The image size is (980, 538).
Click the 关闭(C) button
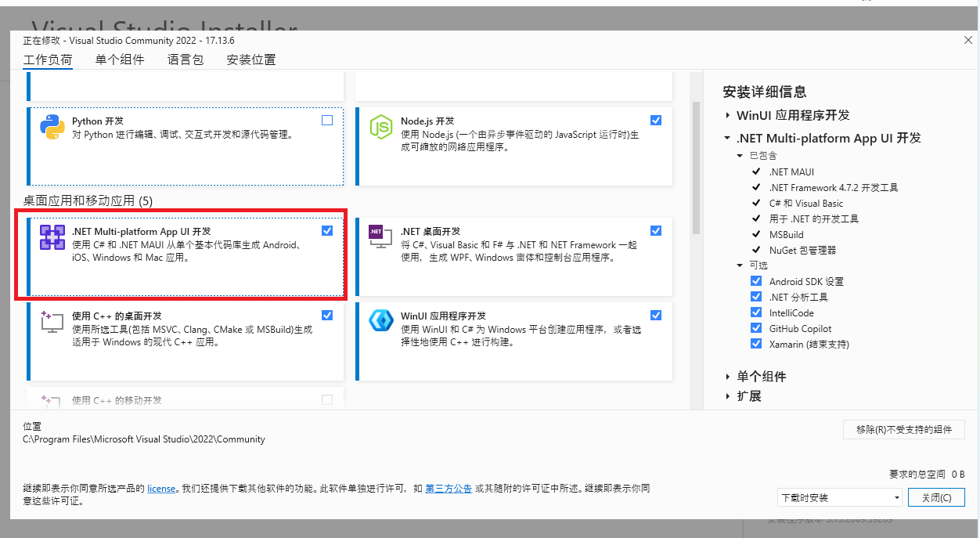936,497
